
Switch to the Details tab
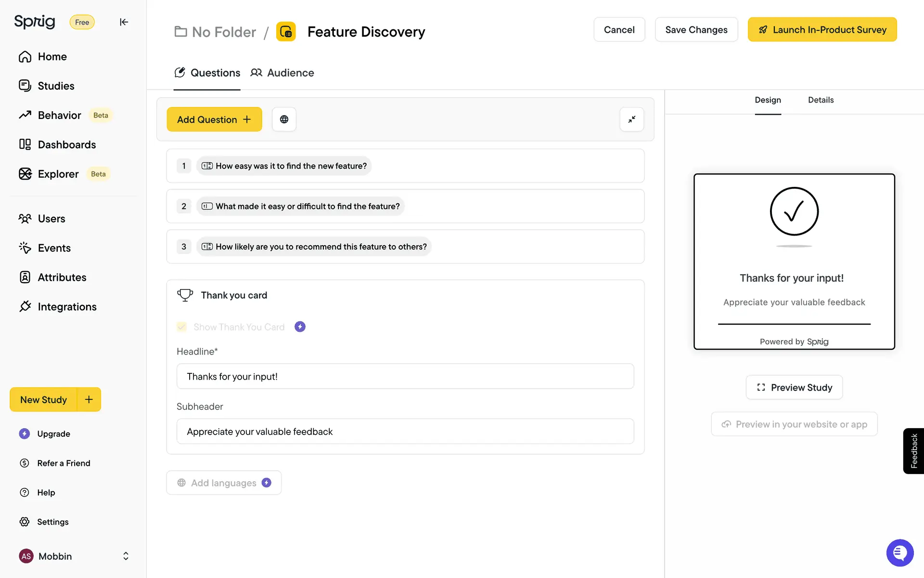pos(821,100)
